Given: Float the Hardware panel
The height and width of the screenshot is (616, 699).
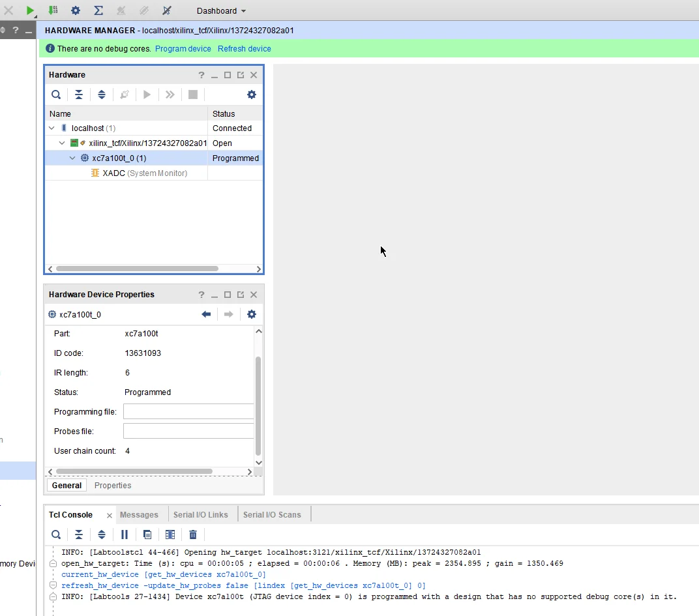Looking at the screenshot, I should point(241,75).
